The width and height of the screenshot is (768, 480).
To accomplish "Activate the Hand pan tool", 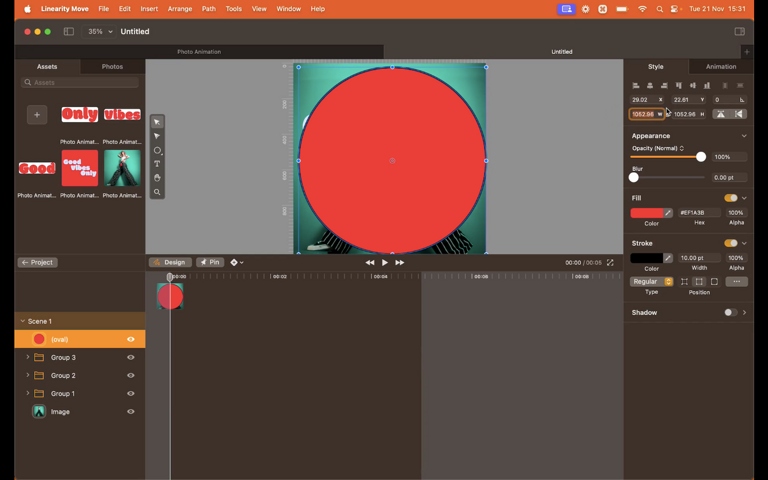I will click(x=157, y=178).
